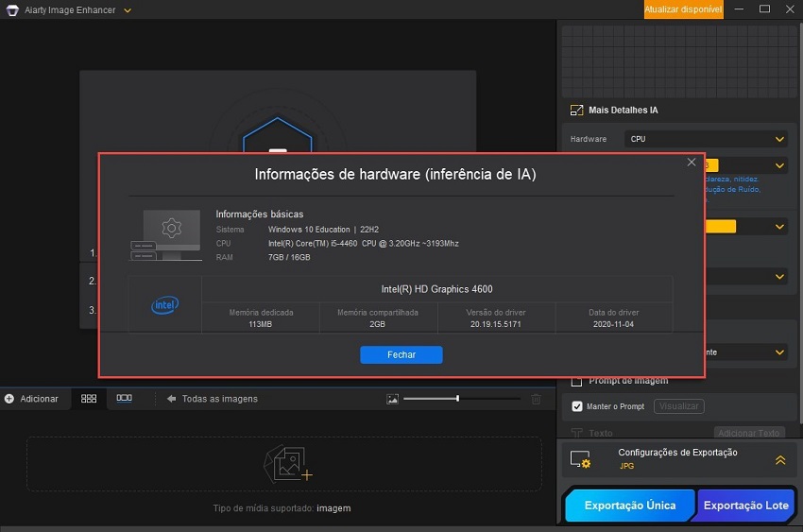
Task: Click the Visualizar button
Action: 678,406
